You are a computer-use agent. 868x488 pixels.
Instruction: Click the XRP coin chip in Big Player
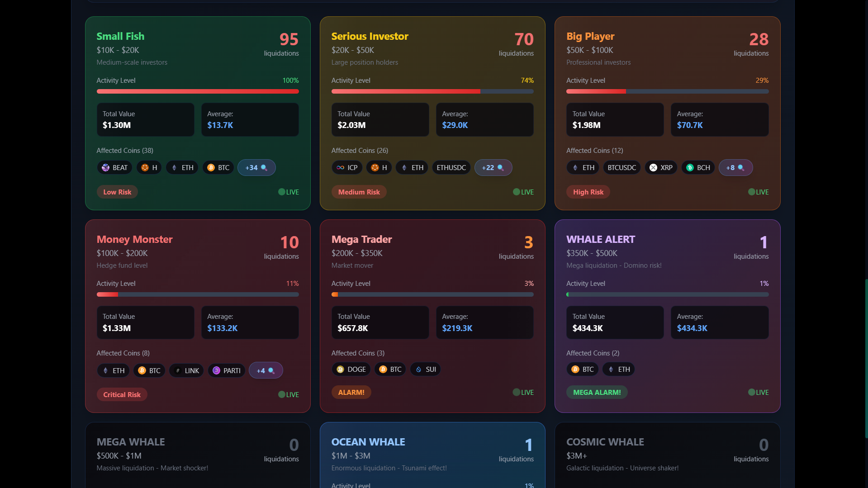661,168
